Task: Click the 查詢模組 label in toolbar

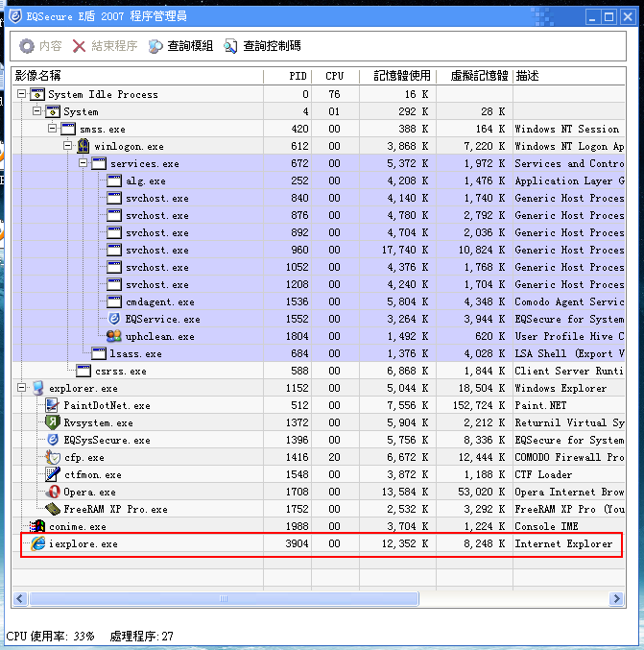Action: click(x=190, y=46)
